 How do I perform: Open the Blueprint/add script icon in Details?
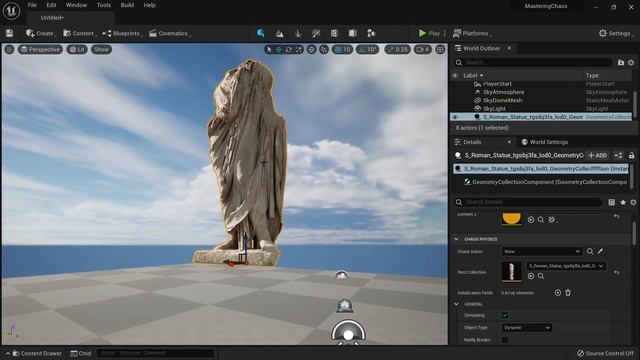pos(618,155)
